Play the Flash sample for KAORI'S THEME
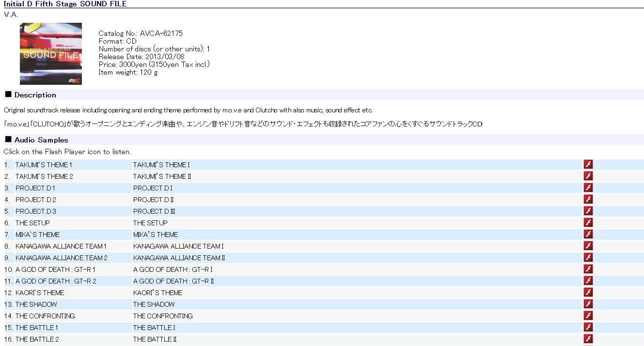The image size is (644, 346). [588, 292]
